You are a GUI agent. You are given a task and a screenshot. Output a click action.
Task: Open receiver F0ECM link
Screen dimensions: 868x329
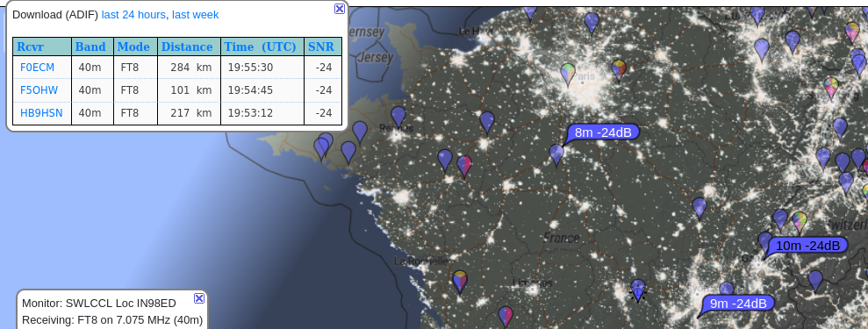tap(37, 68)
